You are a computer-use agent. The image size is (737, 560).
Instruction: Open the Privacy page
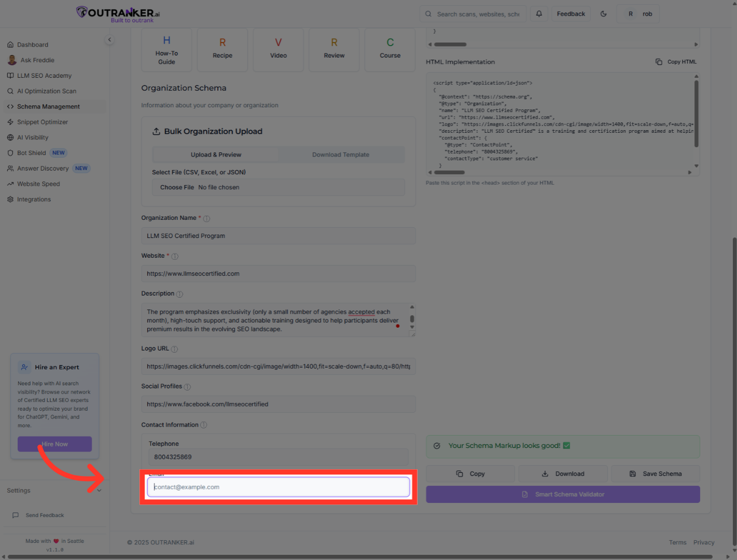click(x=704, y=542)
